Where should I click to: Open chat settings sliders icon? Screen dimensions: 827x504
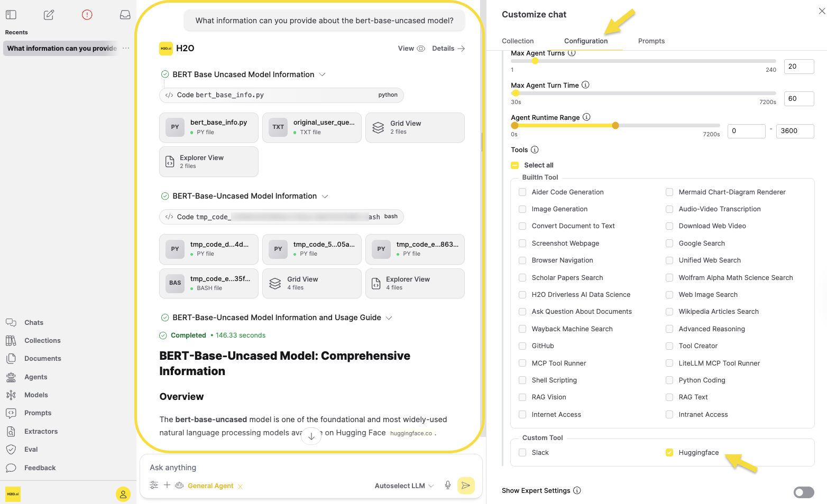click(154, 485)
